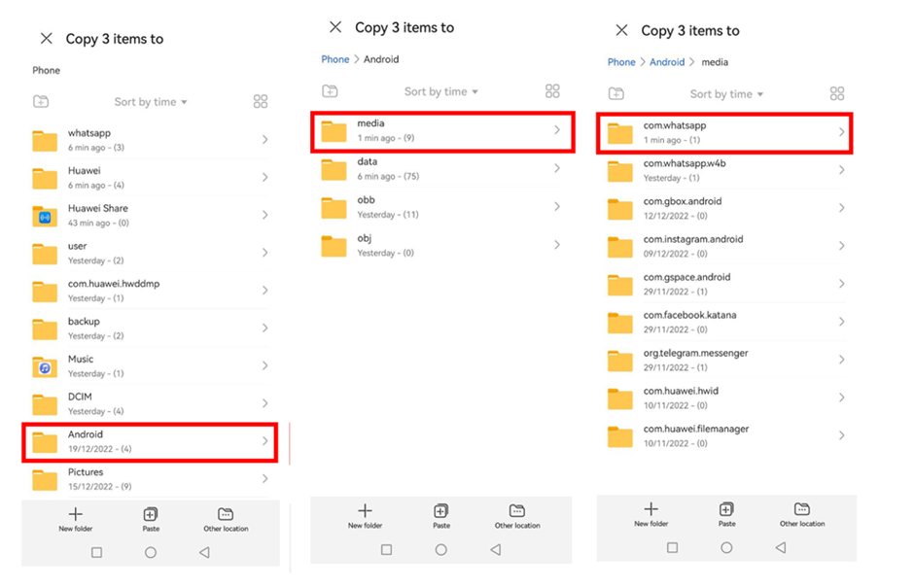Tap home circle in left panel
The image size is (914, 588).
[151, 552]
